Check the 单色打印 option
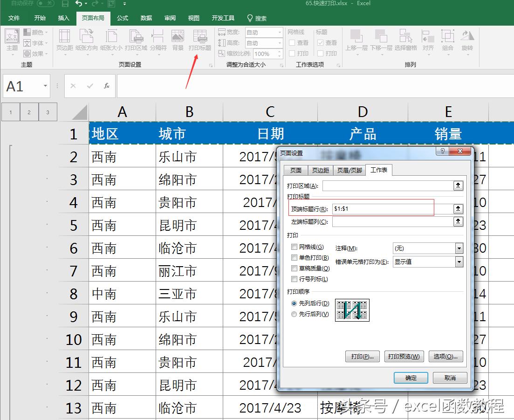The width and height of the screenshot is (514, 420). click(294, 257)
